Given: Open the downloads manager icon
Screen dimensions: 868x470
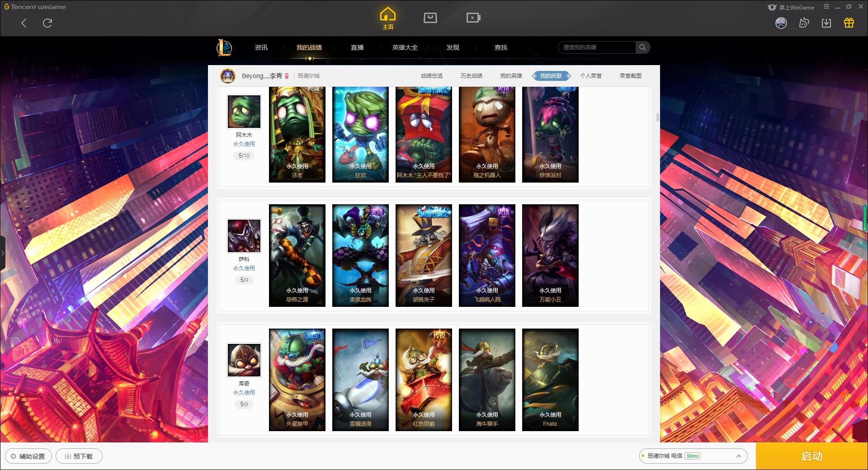Looking at the screenshot, I should [826, 23].
